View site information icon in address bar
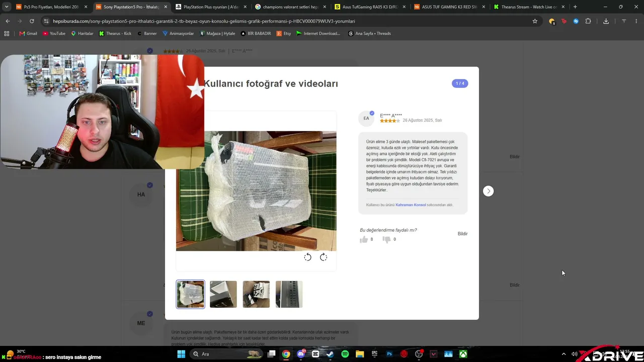This screenshot has height=362, width=644. pos(46,21)
